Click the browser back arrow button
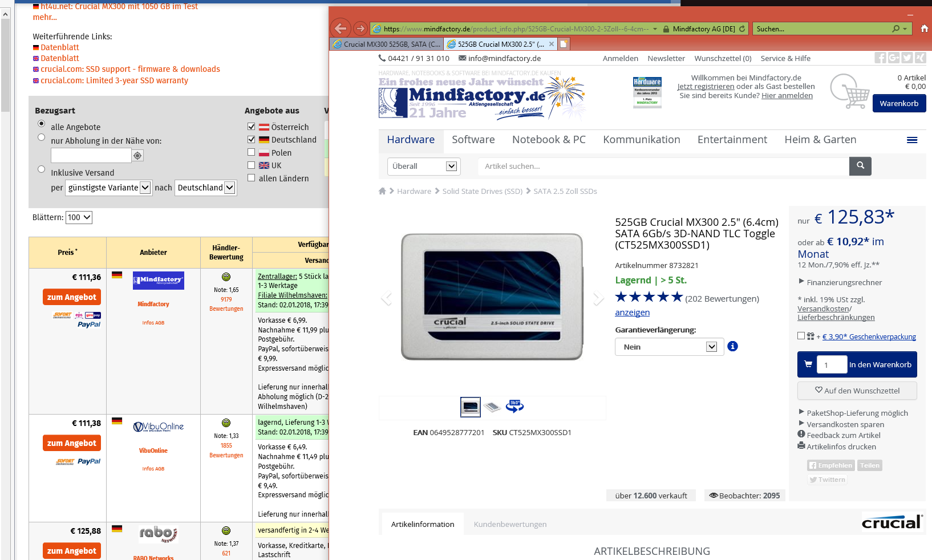Image resolution: width=932 pixels, height=560 pixels. click(341, 28)
